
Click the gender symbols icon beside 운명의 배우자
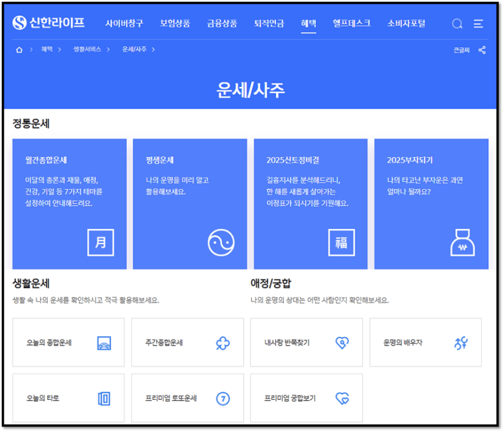click(461, 343)
